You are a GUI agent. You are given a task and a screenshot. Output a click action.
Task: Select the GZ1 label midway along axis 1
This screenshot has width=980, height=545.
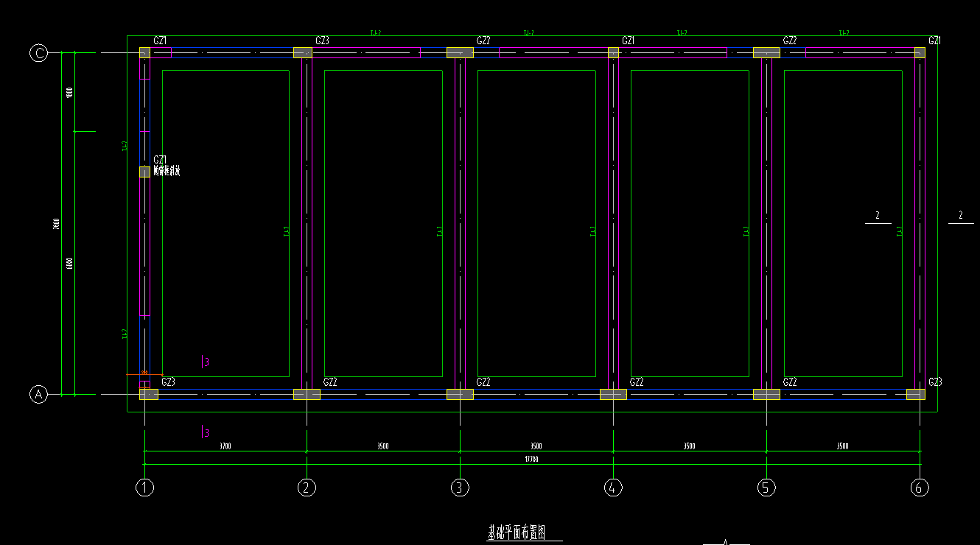160,160
